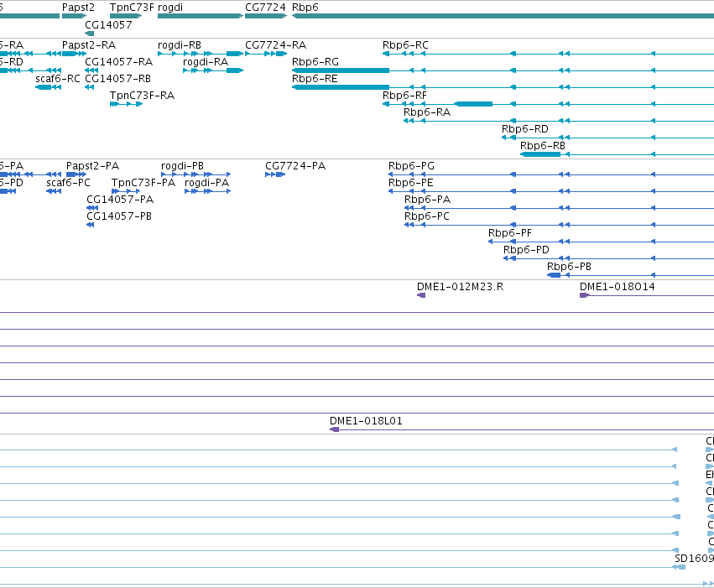Click the rogdi gene arrow bar
This screenshot has height=588, width=714.
pyautogui.click(x=201, y=16)
